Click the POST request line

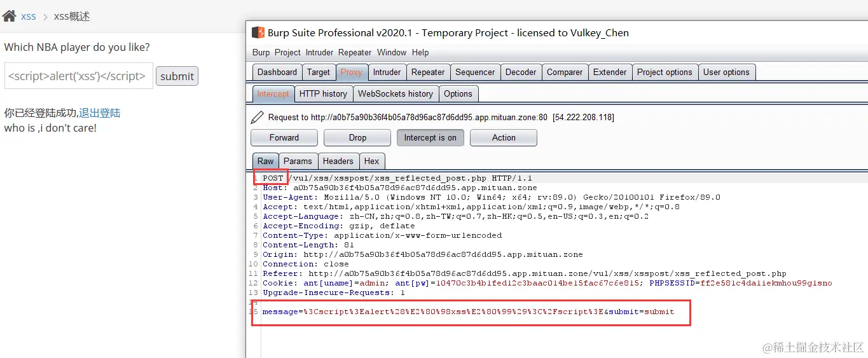(397, 179)
